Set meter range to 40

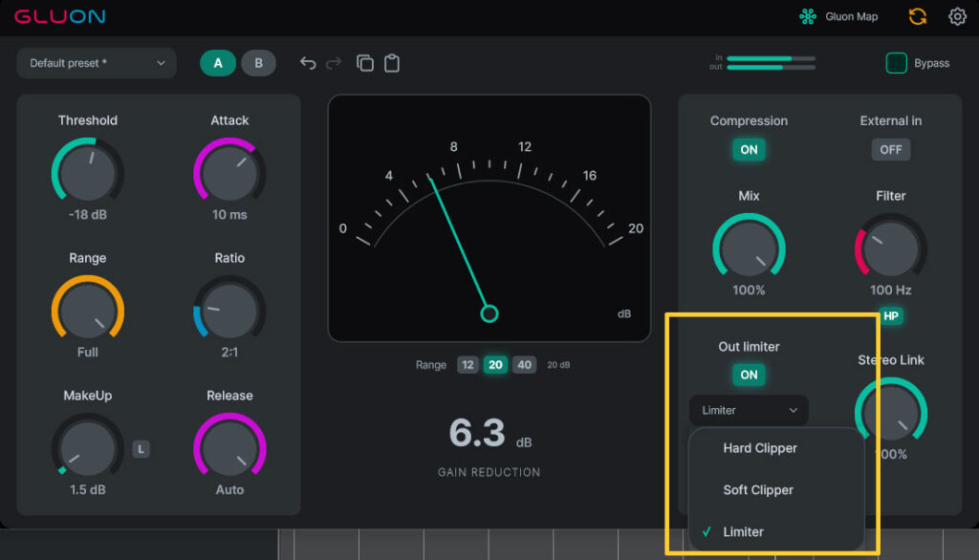tap(525, 365)
